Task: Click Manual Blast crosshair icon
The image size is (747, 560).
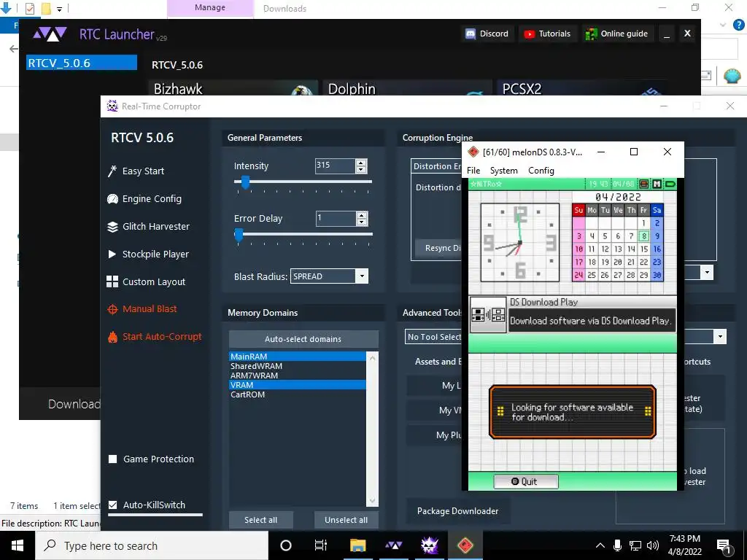Action: point(112,309)
